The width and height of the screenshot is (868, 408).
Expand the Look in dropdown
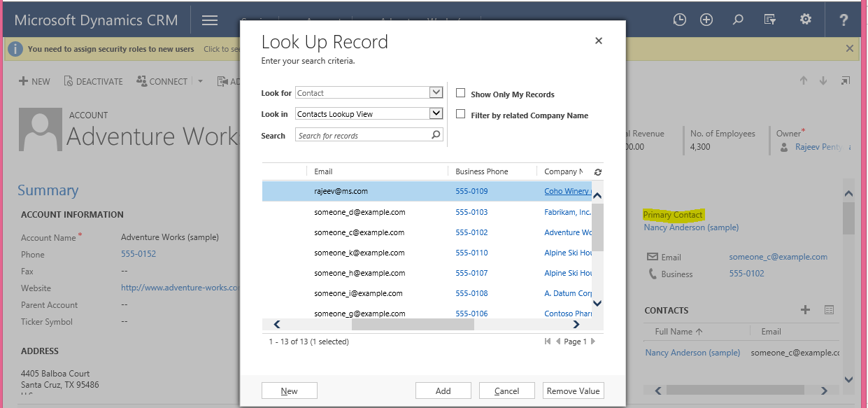436,113
